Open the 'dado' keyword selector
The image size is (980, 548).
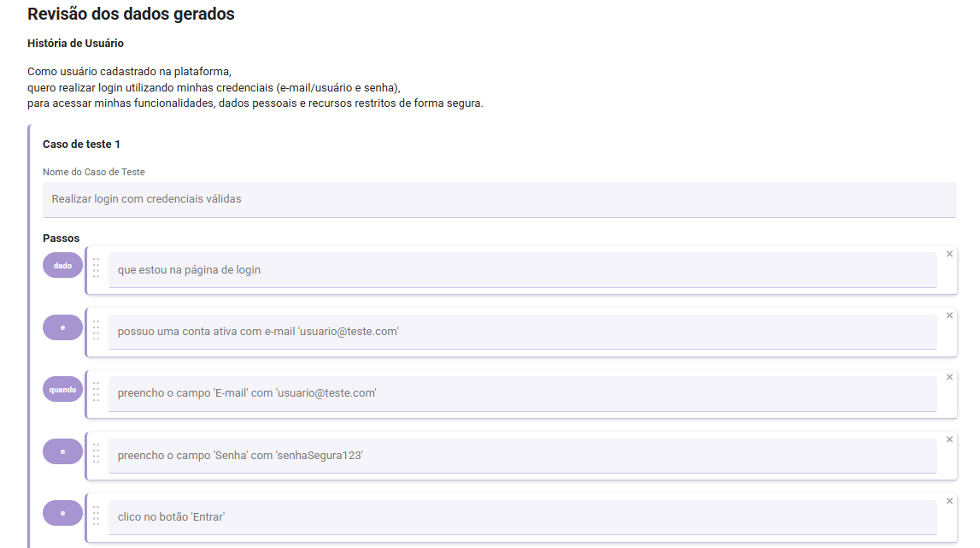62,266
